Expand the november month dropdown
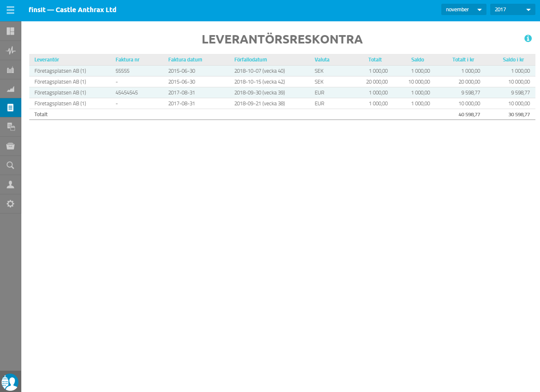 [464, 10]
